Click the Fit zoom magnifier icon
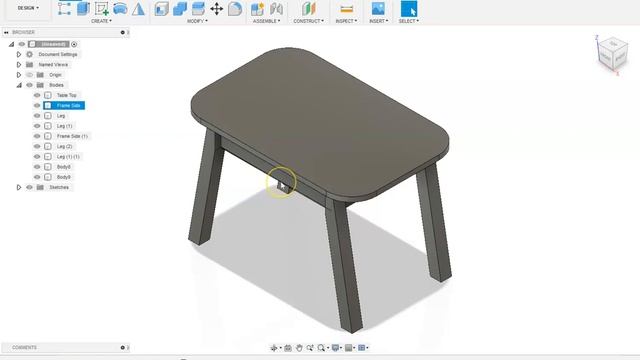Viewport: 640px width, 360px height. tap(321, 348)
